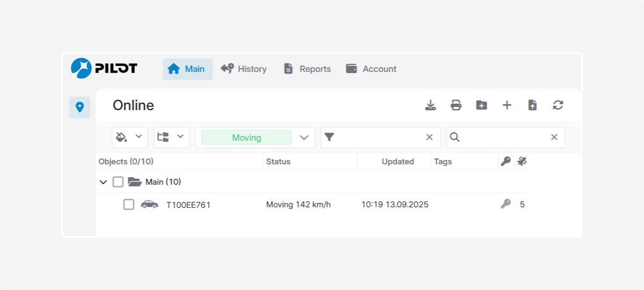Check the Main (10) folder checkbox
644x290 pixels.
[118, 182]
